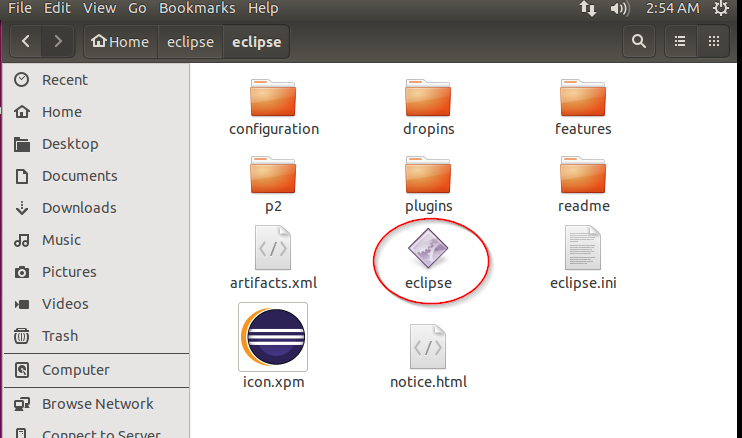Select the eclipse.ini file icon
Screen dimensions: 742x438
click(x=583, y=248)
